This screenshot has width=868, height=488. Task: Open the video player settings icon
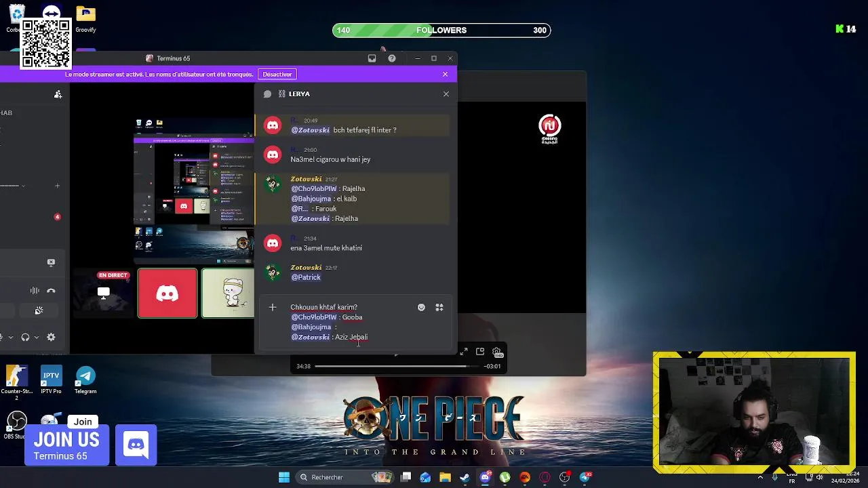(497, 352)
